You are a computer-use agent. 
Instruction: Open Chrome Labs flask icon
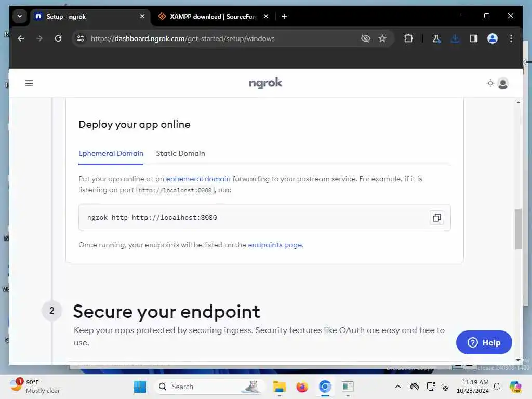pos(436,38)
